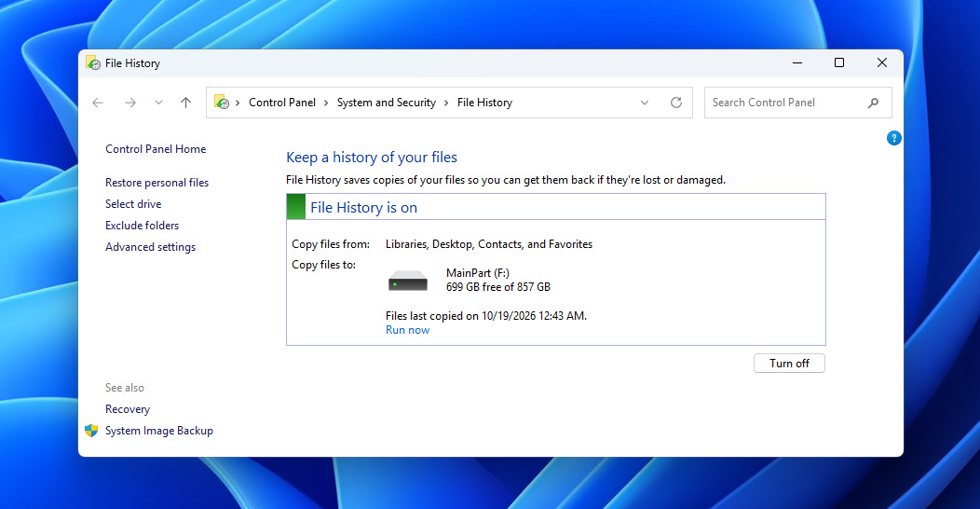Select System and Security breadcrumb
Image resolution: width=980 pixels, height=509 pixels.
click(x=387, y=103)
